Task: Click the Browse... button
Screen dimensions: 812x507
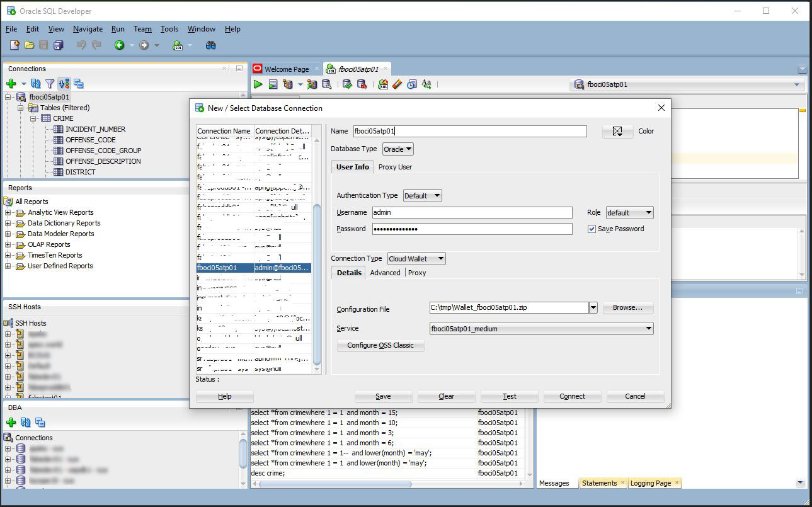Action: [628, 308]
